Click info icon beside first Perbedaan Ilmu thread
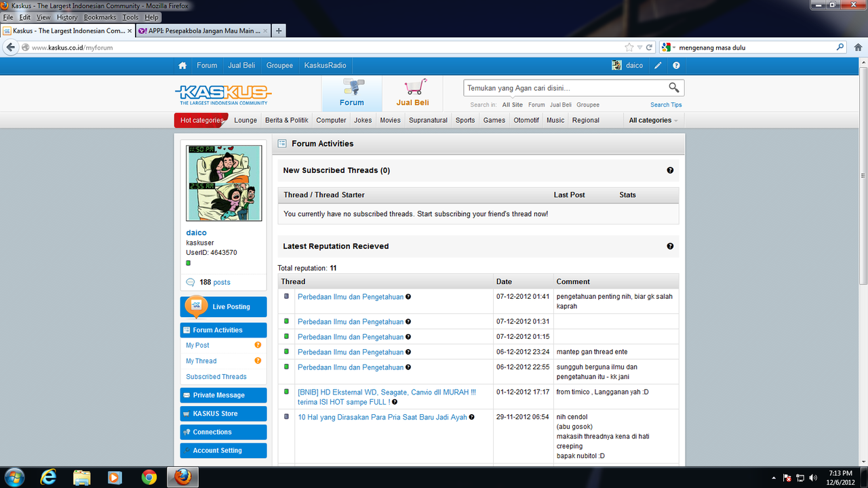This screenshot has width=868, height=488. click(x=408, y=297)
